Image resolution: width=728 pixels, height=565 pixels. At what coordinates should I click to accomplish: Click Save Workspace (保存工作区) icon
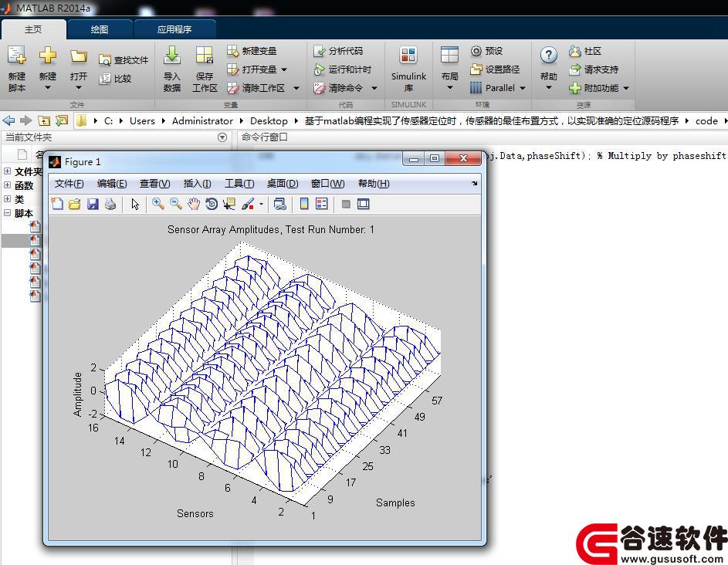point(205,55)
